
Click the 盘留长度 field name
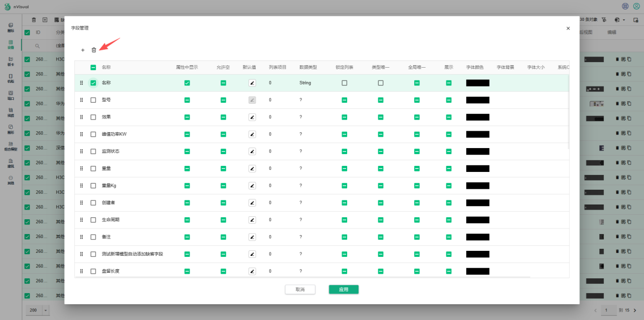(x=110, y=271)
